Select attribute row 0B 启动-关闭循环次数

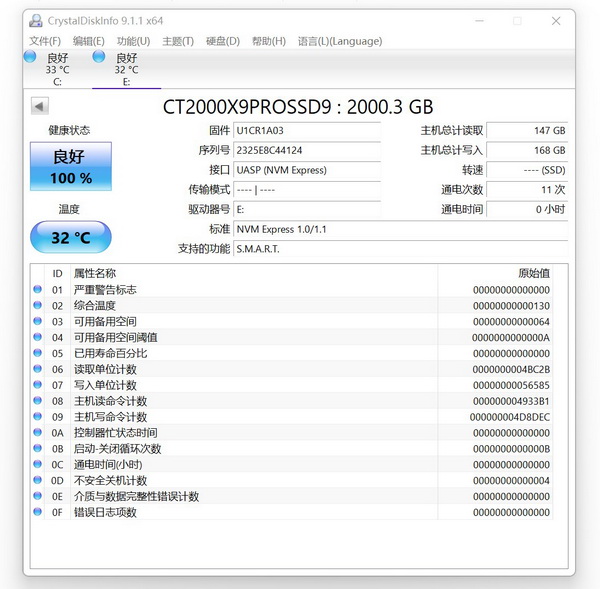coord(292,449)
